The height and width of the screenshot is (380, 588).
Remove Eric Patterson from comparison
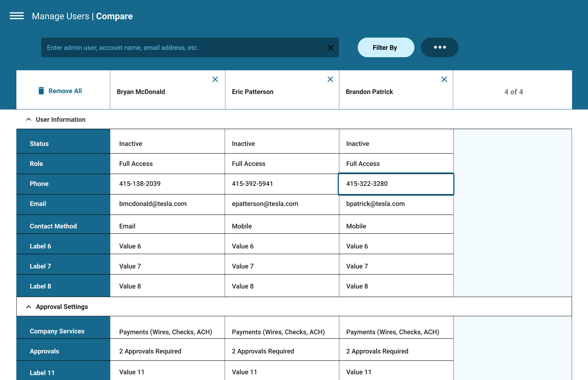point(330,79)
